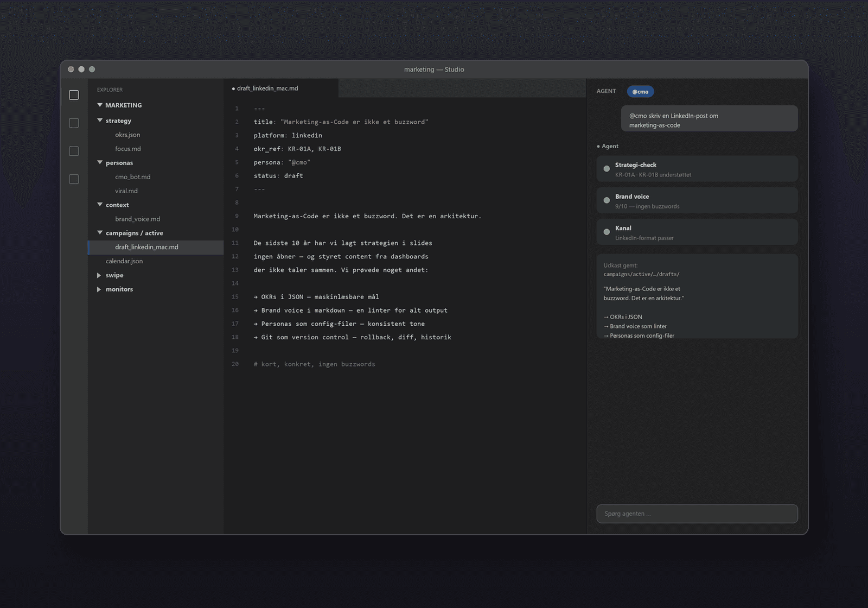Click the Udkast gemt draft card

click(x=697, y=296)
